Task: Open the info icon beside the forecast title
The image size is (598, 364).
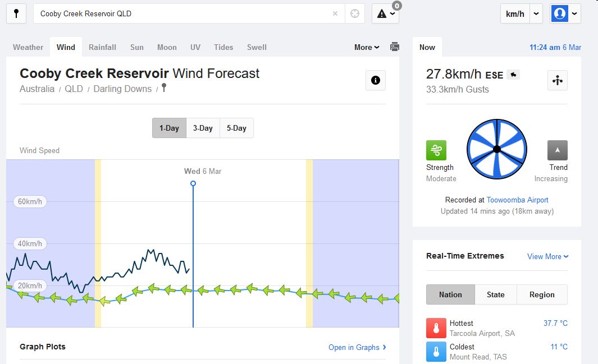Action: pos(375,80)
